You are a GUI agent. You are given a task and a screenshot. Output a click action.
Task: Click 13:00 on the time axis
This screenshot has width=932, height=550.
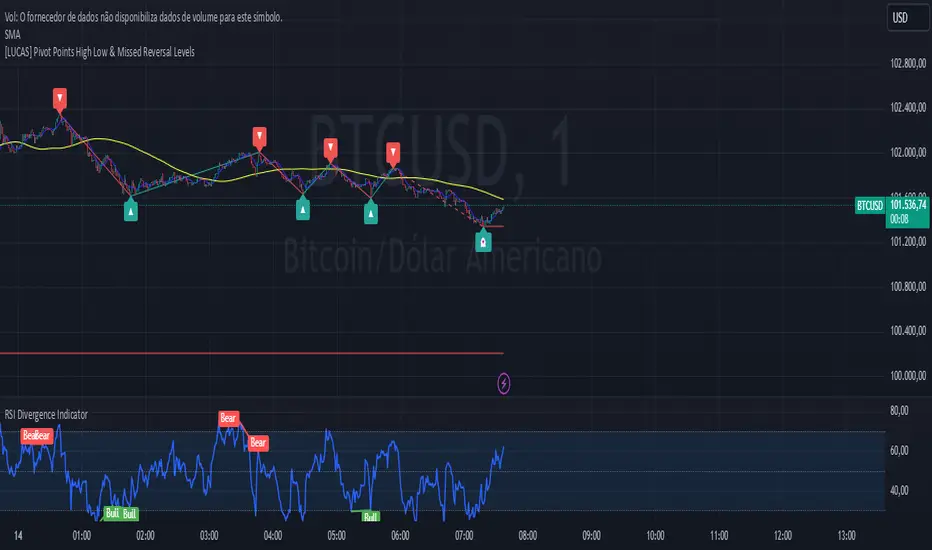tap(846, 536)
